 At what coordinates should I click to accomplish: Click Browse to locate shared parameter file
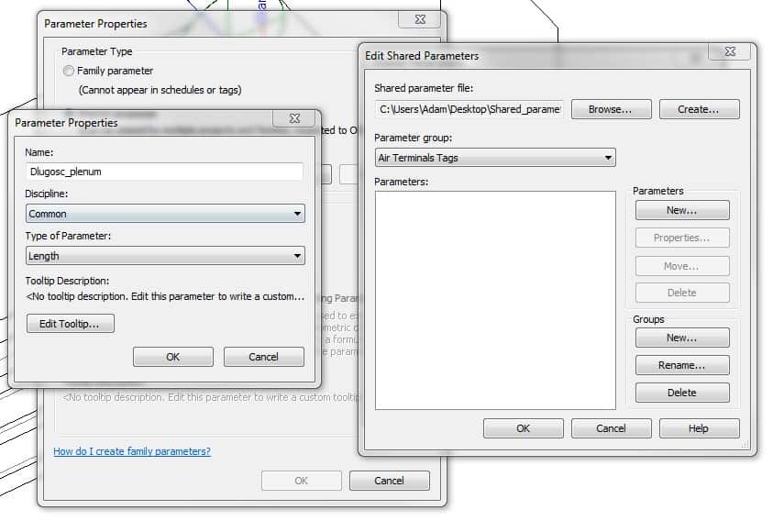(611, 109)
